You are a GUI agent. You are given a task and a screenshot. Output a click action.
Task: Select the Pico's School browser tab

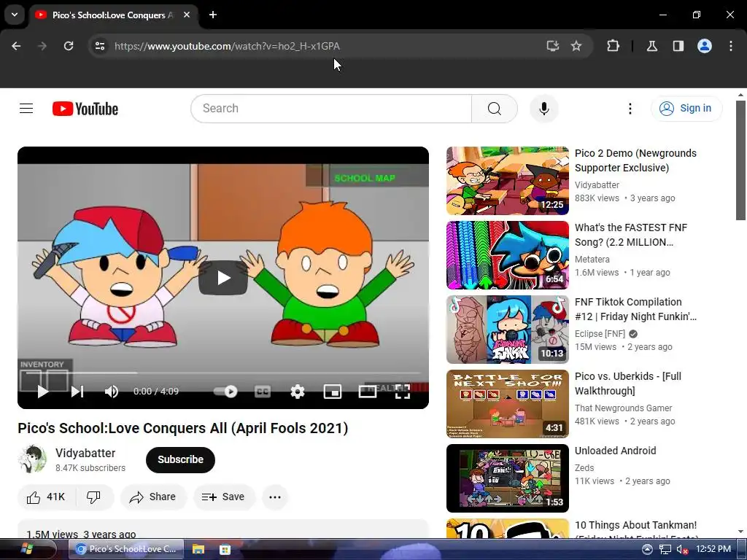tap(115, 15)
